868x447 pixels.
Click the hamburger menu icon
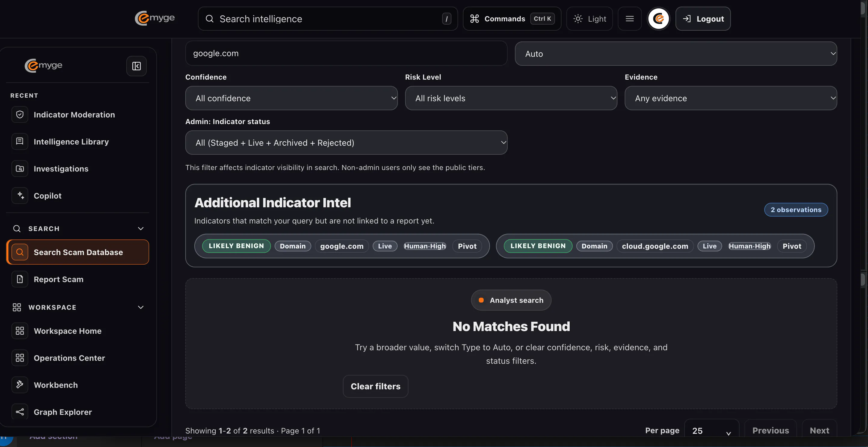pyautogui.click(x=629, y=19)
